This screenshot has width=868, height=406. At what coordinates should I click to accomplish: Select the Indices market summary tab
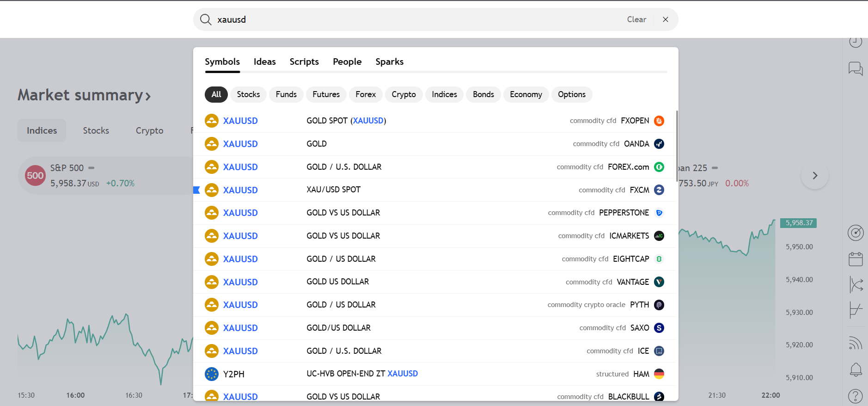tap(42, 130)
